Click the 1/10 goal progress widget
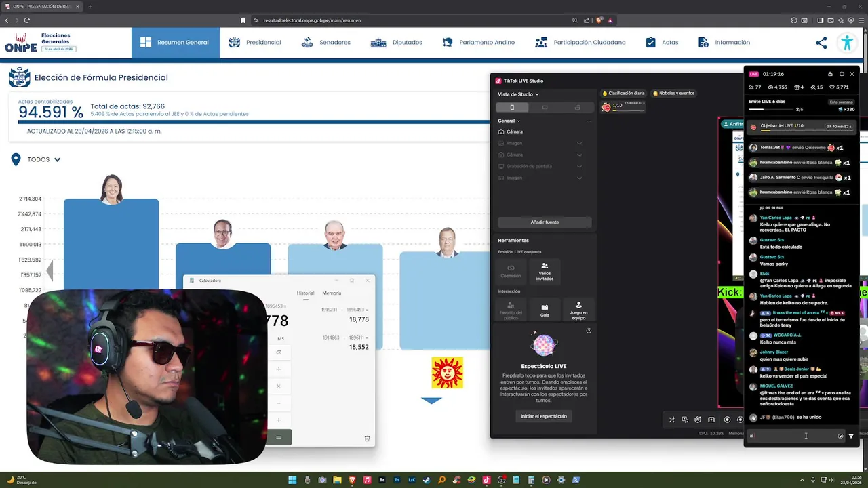This screenshot has height=488, width=868. (x=623, y=106)
